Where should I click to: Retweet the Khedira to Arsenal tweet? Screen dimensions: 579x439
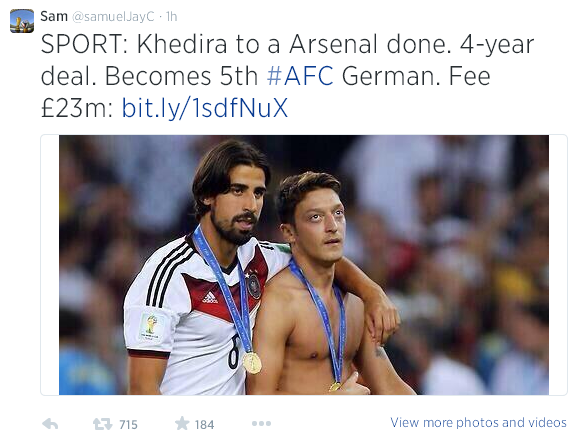(102, 424)
